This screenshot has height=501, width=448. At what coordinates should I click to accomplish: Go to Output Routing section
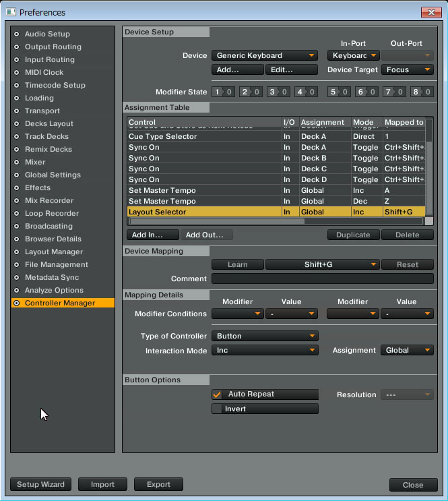(x=53, y=47)
